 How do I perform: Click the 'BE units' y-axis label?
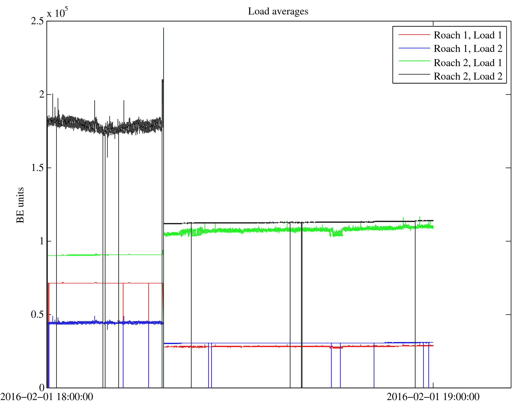point(20,205)
